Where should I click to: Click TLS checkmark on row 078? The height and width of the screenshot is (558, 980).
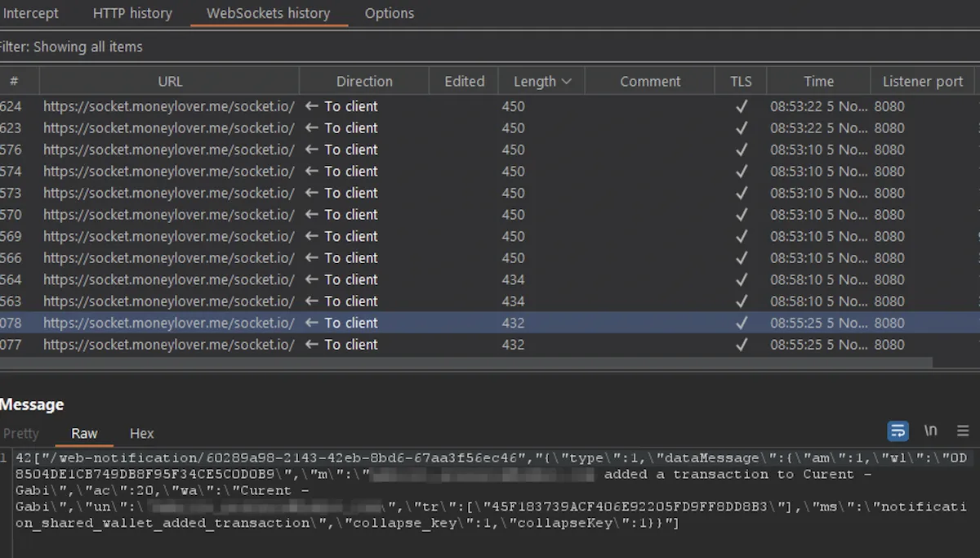(742, 323)
